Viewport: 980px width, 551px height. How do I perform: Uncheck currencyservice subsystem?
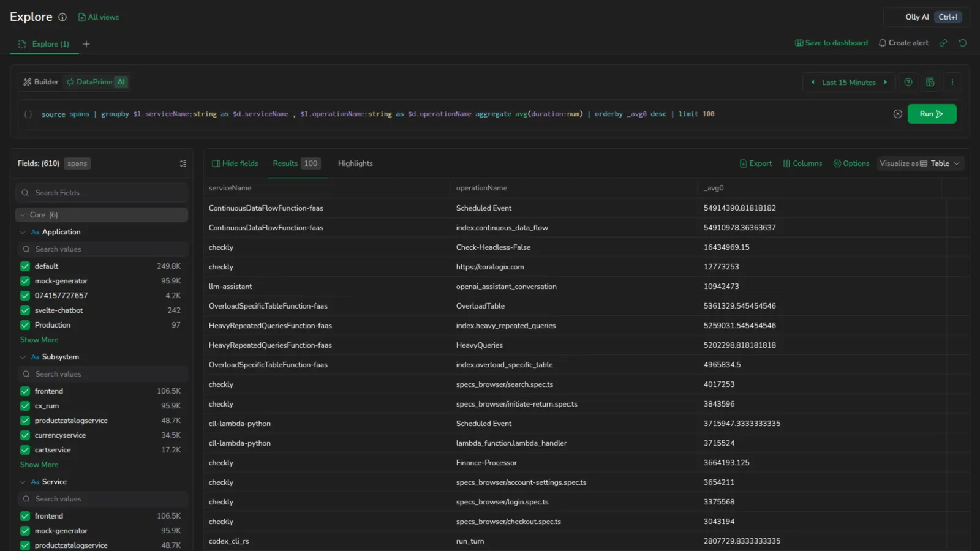click(25, 435)
